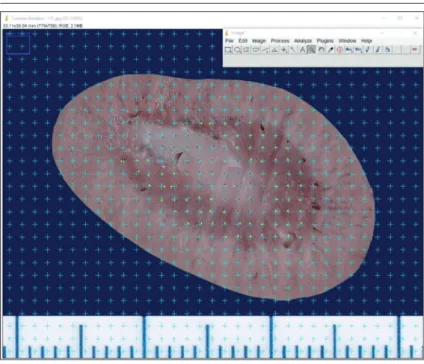Select the Color picker eyedropper tool
424x364 pixels.
tap(330, 50)
